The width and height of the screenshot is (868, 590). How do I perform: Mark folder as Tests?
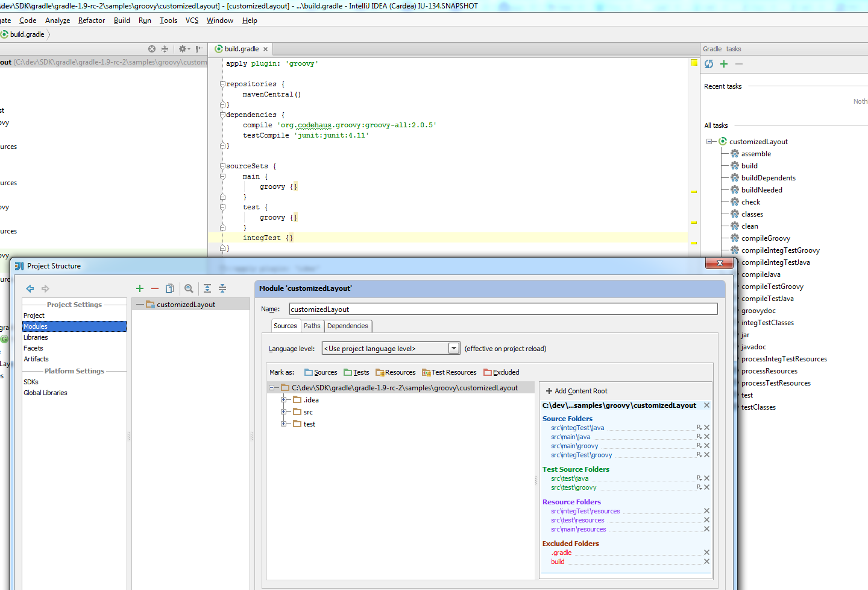pyautogui.click(x=356, y=372)
